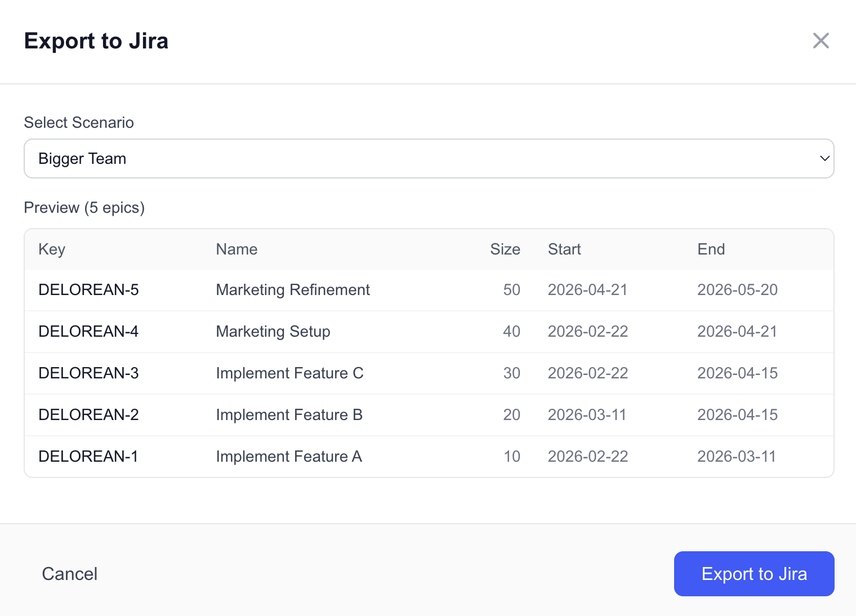Click the End column header
This screenshot has width=856, height=616.
click(711, 249)
